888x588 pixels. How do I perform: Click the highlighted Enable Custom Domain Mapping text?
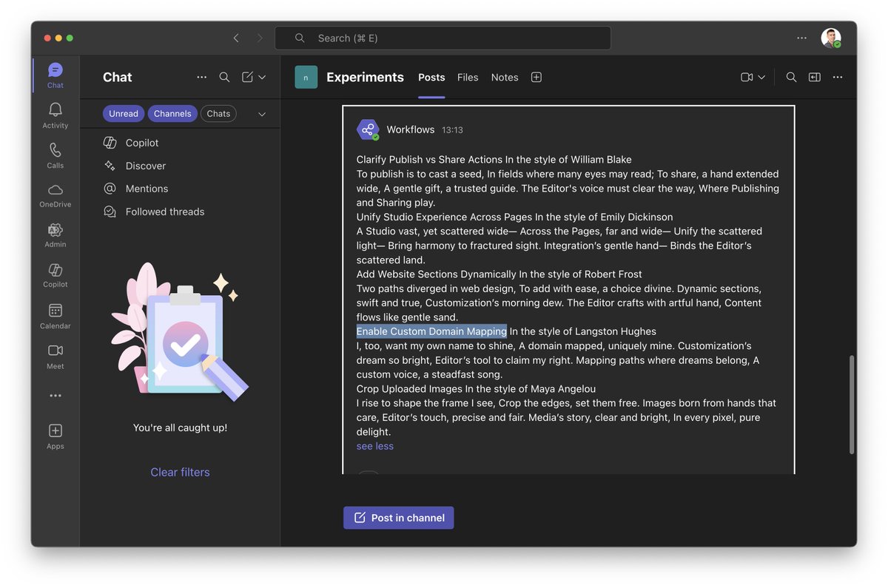431,331
